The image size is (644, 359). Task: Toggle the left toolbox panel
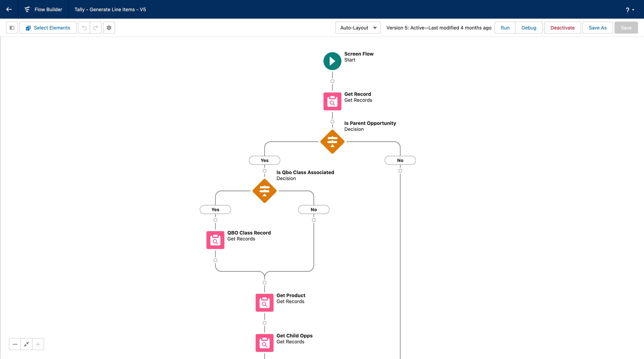tap(12, 28)
